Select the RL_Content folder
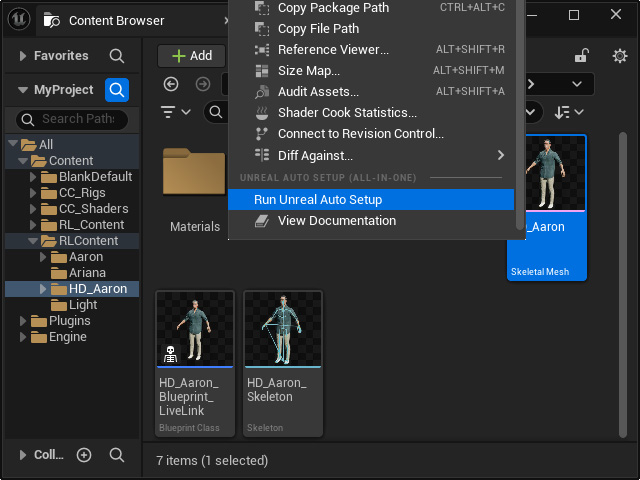The image size is (640, 480). 91,225
